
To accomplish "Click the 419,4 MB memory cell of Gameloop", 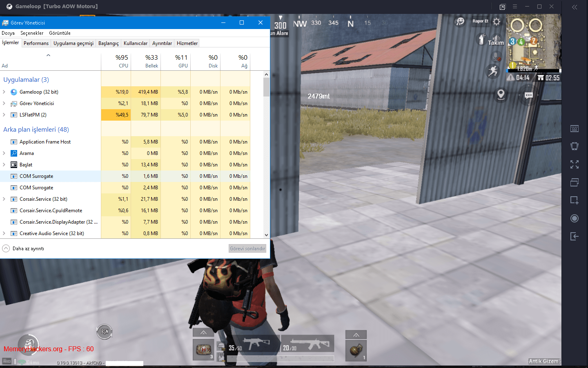I will tap(146, 92).
